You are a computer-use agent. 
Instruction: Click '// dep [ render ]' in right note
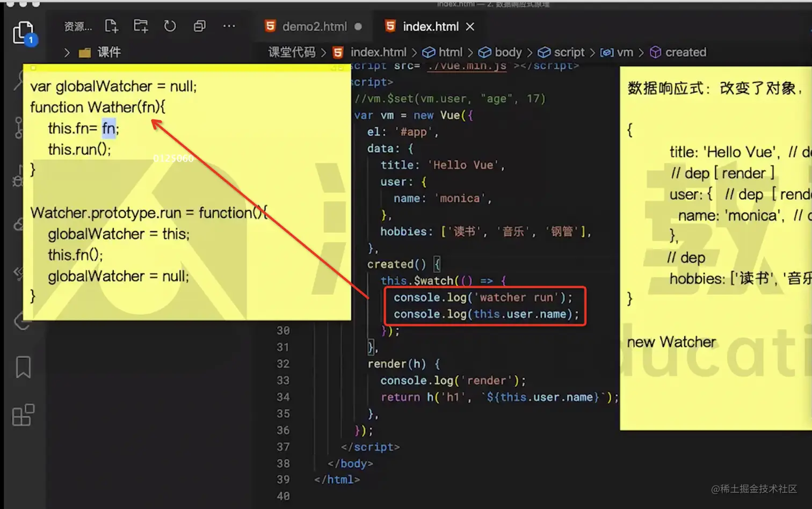pyautogui.click(x=723, y=173)
